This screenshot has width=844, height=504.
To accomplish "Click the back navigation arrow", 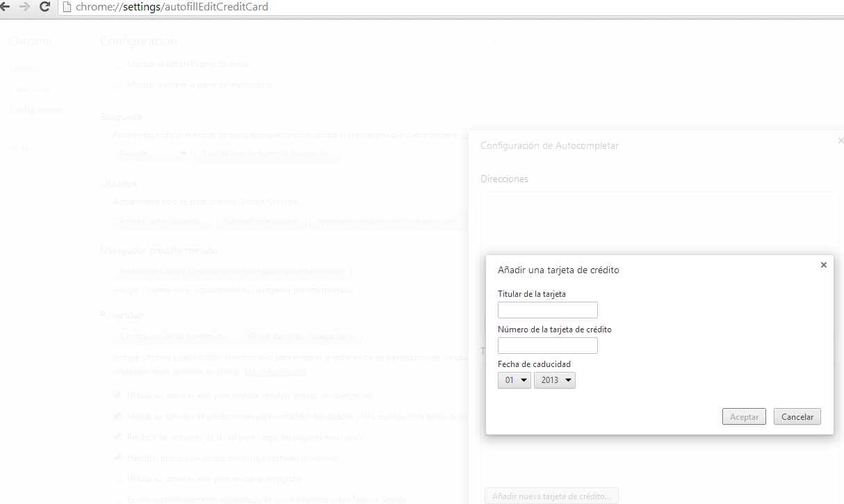I will click(4, 7).
